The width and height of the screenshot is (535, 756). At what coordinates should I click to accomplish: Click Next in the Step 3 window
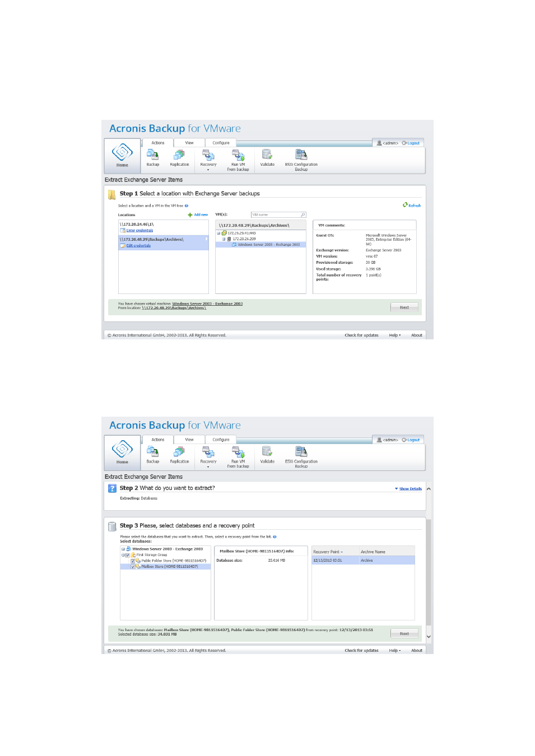coord(404,634)
